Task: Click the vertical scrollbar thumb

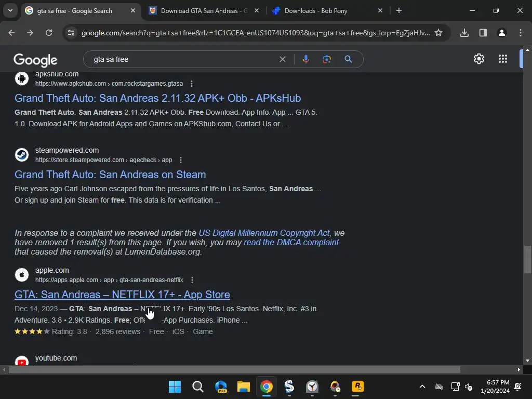Action: click(x=527, y=259)
